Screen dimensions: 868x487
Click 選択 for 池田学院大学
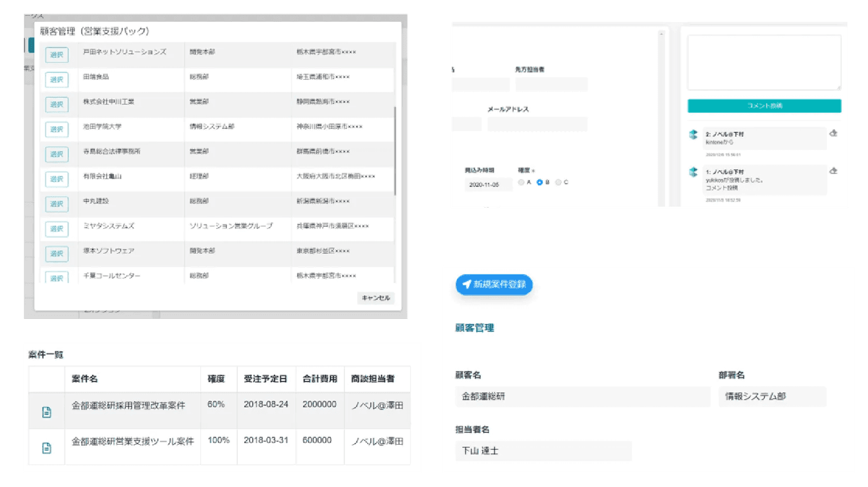click(x=56, y=129)
